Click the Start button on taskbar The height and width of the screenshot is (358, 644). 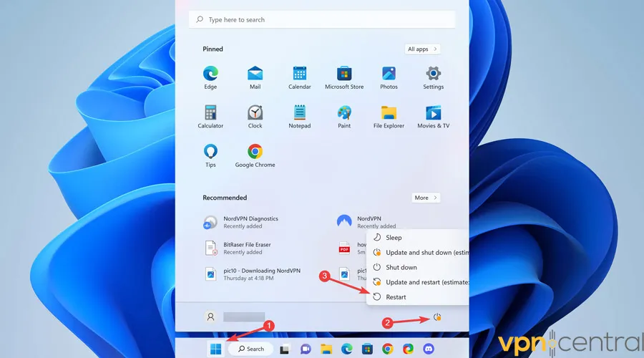coord(215,349)
